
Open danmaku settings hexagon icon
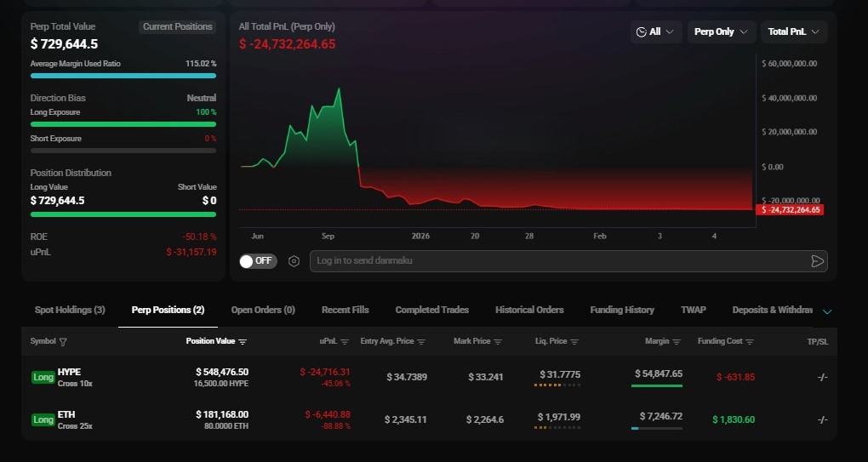[294, 261]
